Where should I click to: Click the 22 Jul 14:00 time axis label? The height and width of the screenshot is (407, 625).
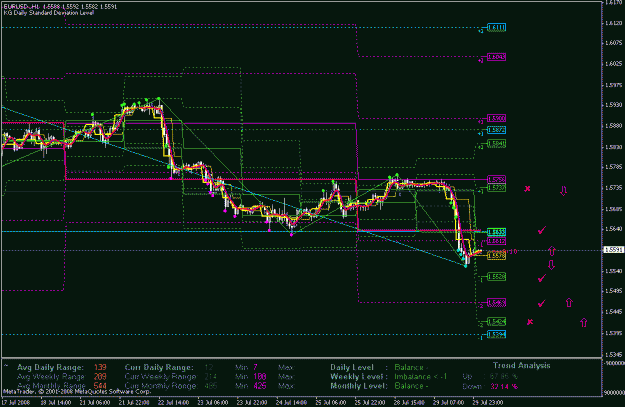(174, 403)
